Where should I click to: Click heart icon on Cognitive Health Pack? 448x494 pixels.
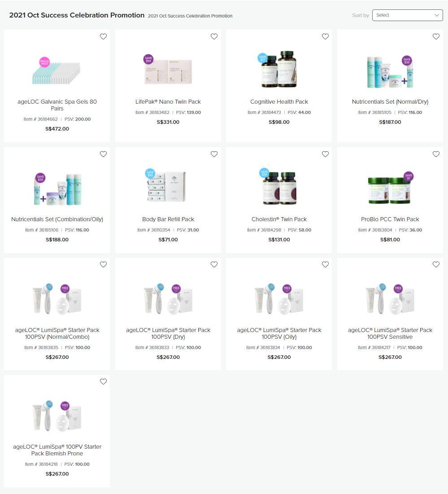325,36
